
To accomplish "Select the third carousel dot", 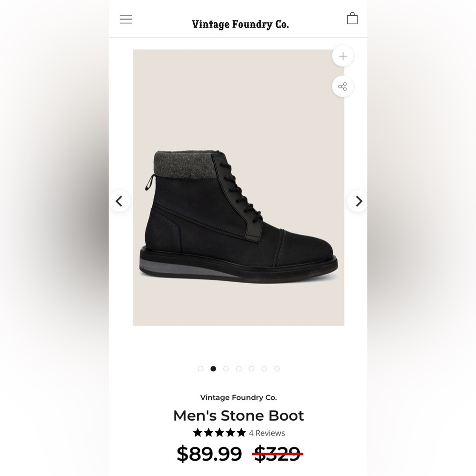I will click(x=226, y=368).
